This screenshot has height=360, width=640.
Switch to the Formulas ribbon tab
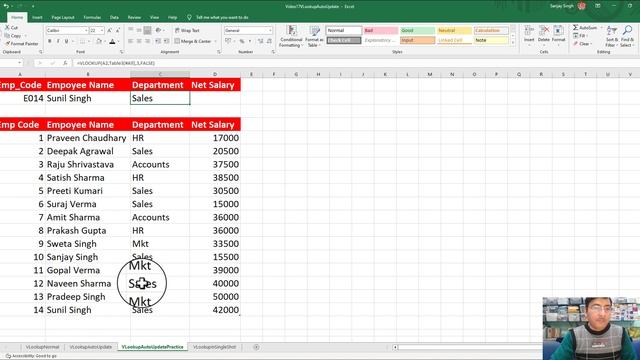click(92, 18)
